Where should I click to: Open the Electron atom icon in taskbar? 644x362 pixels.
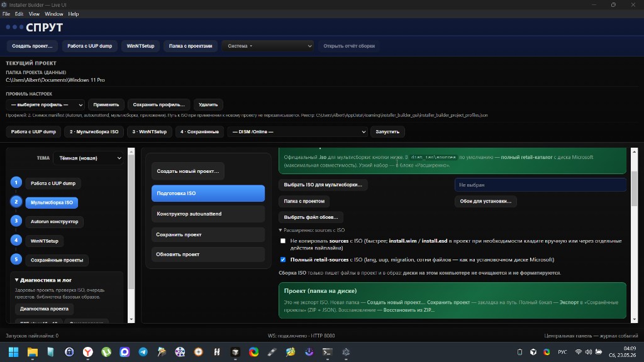(x=346, y=352)
